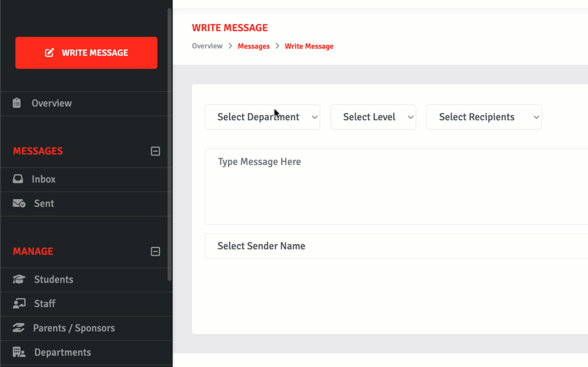Click the red WRITE MESSAGE button
This screenshot has height=367, width=588.
click(86, 53)
